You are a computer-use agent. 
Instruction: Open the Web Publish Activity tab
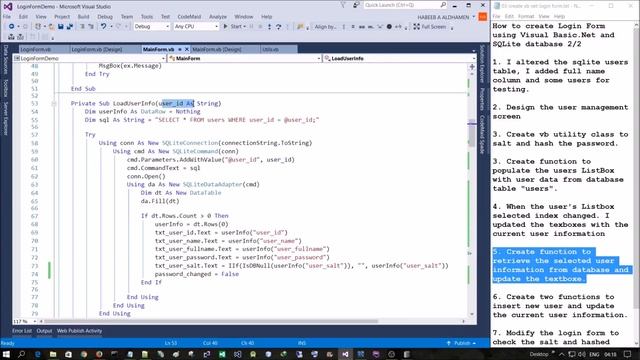[80, 331]
